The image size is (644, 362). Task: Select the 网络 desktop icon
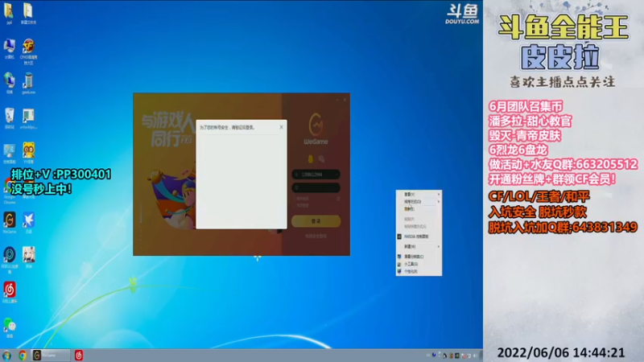[9, 83]
